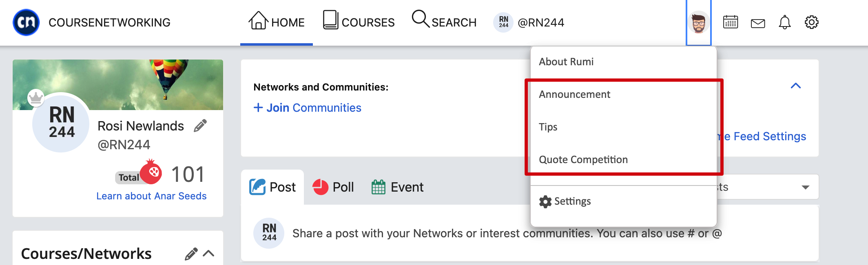Screen dimensions: 868x265
Task: Check notifications with the bell icon
Action: [785, 22]
